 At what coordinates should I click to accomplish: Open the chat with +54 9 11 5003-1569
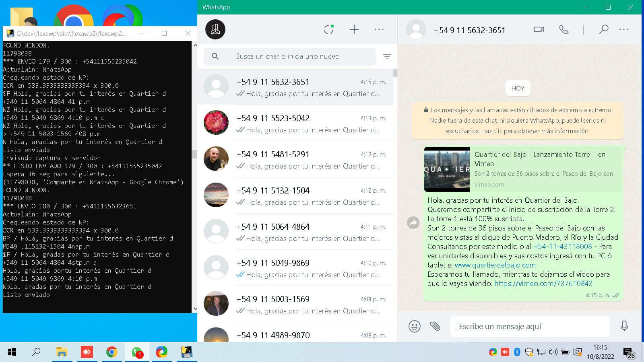point(295,304)
